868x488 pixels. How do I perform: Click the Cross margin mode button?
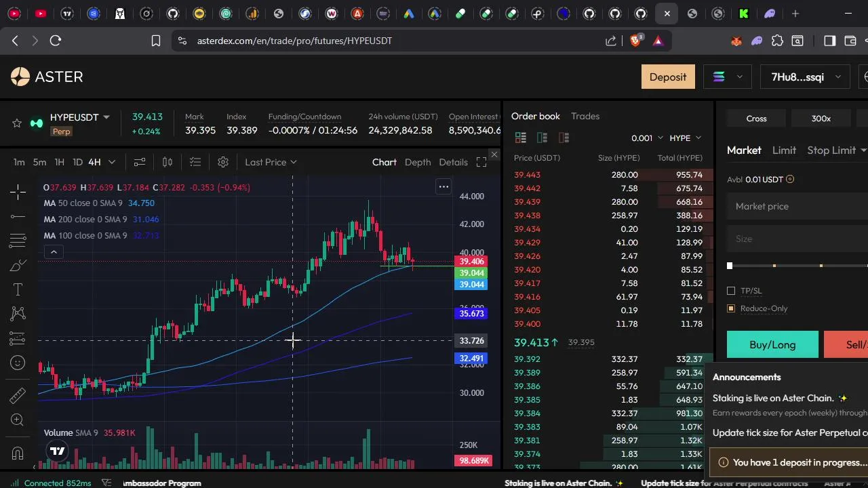tap(756, 119)
